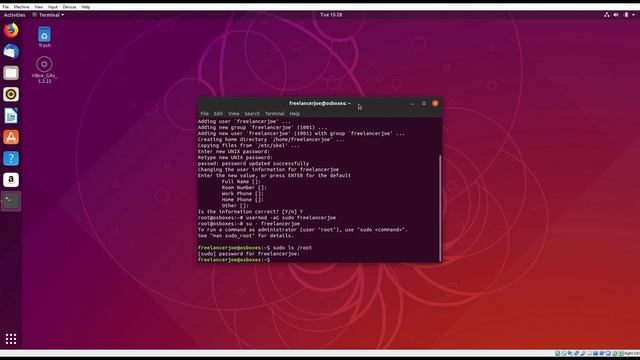
Task: Open the Terminal menu in terminal menubar
Action: point(274,113)
